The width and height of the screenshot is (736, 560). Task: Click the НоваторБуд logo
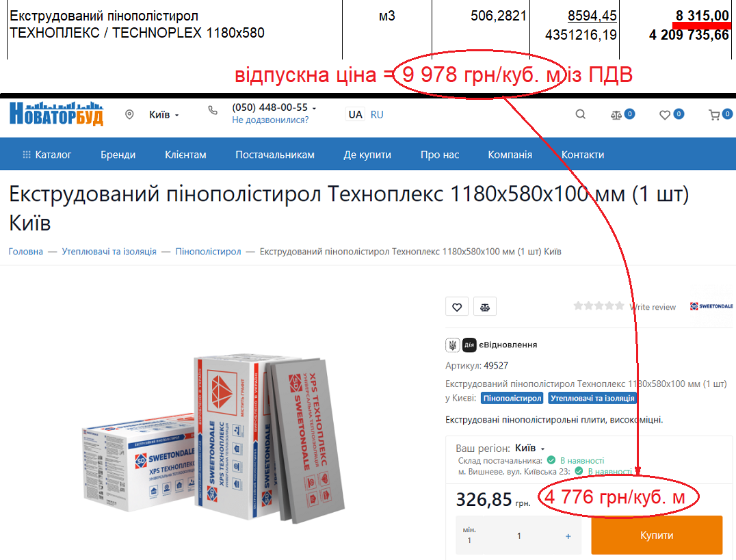tap(56, 114)
